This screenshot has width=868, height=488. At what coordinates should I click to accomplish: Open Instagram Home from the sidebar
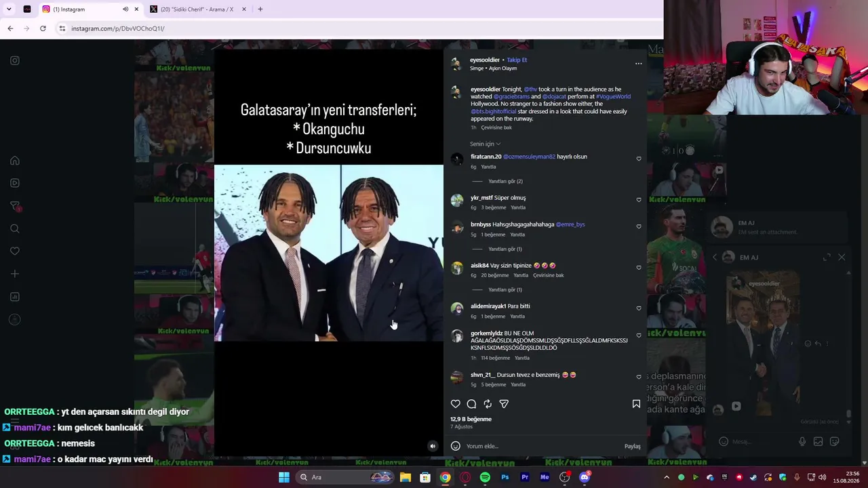point(15,161)
